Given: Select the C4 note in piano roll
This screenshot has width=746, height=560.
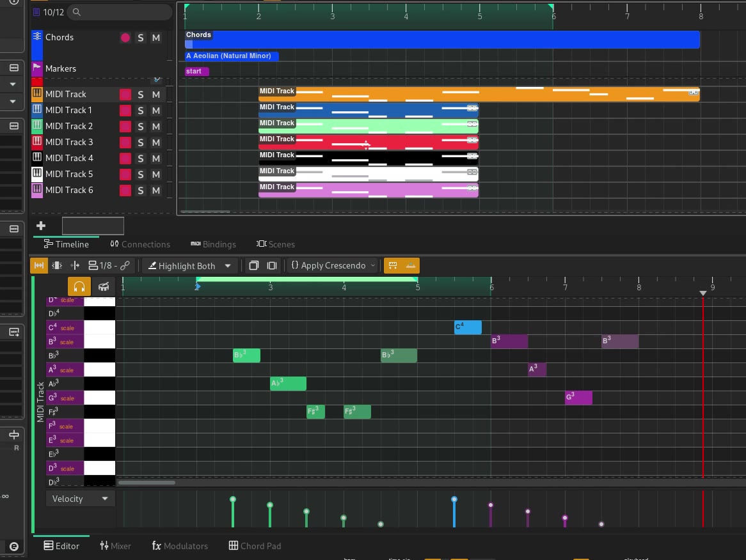Looking at the screenshot, I should tap(468, 327).
